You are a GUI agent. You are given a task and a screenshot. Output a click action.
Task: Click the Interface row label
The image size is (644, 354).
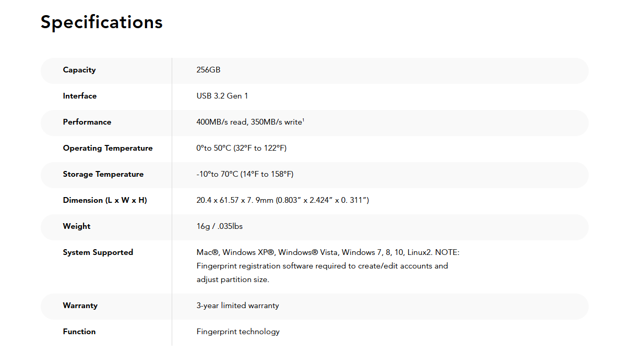coord(80,96)
